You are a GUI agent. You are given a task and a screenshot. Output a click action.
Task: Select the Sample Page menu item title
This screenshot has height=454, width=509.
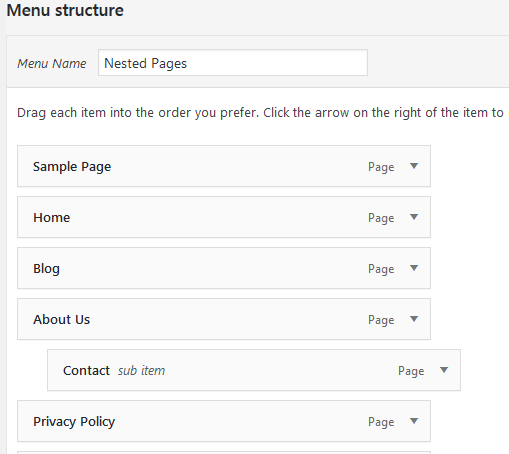click(x=72, y=167)
